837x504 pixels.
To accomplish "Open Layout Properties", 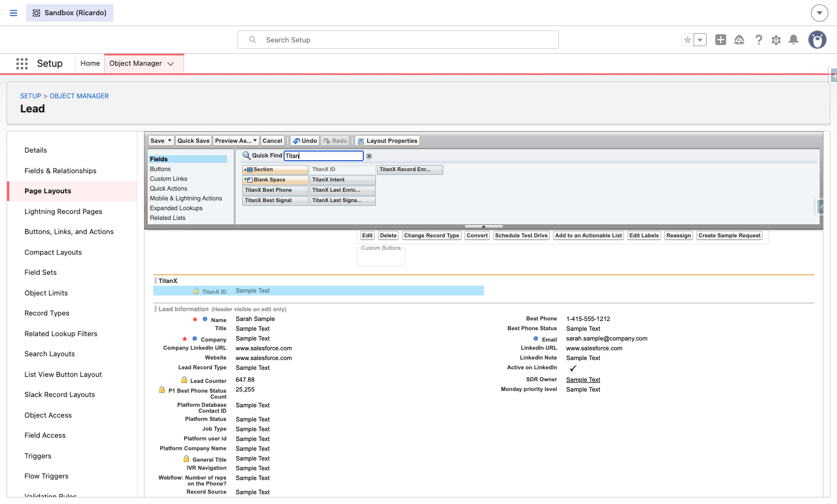I will click(387, 141).
